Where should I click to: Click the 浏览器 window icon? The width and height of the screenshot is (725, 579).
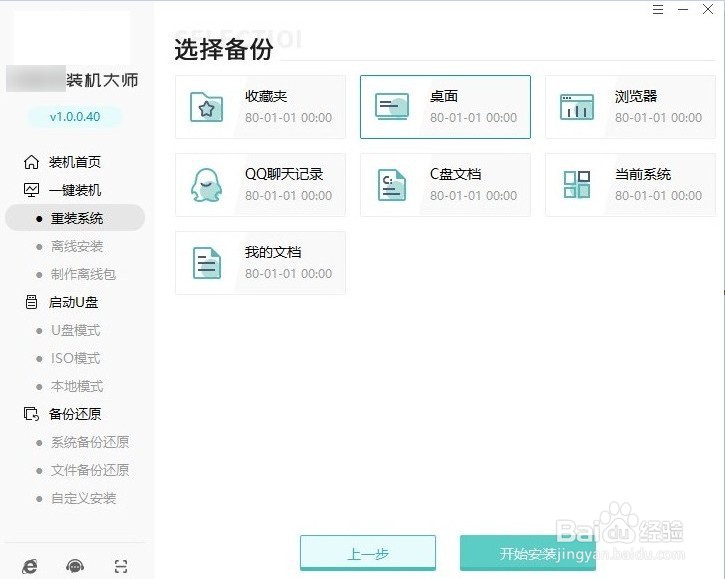tap(577, 107)
